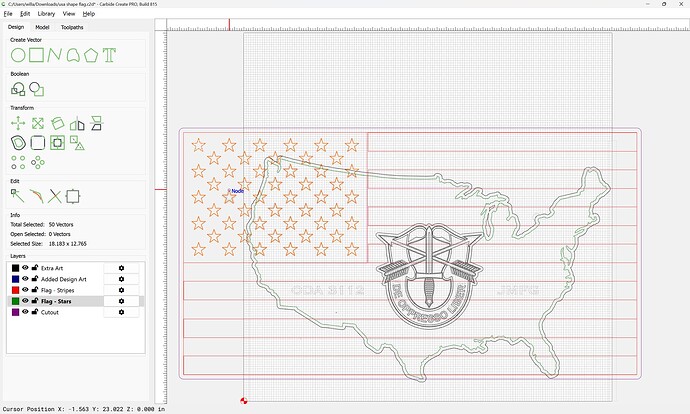Select the Polyline vector tool
The height and width of the screenshot is (414, 690).
pos(55,55)
